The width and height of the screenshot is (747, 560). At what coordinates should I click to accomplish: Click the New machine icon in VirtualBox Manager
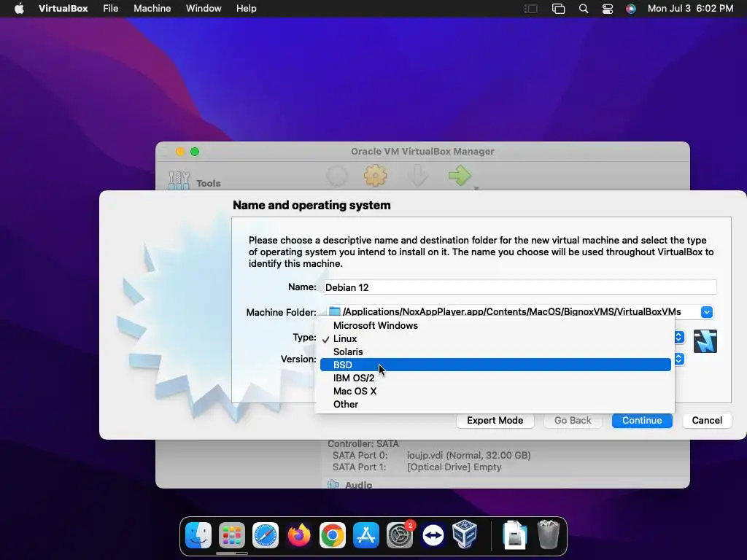click(337, 176)
